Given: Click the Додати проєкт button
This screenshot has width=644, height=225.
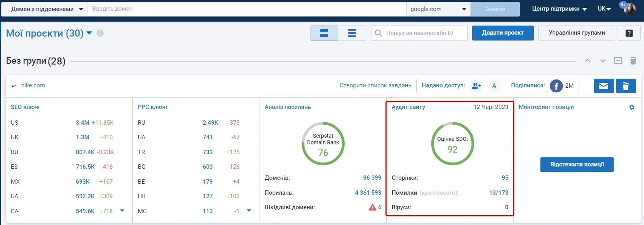Looking at the screenshot, I should click(503, 33).
